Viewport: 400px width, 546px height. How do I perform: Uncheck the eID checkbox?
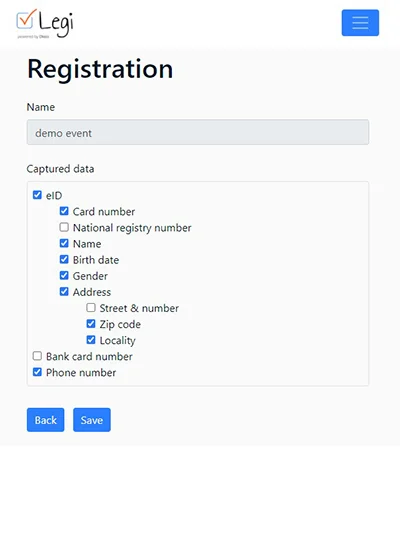coord(37,195)
